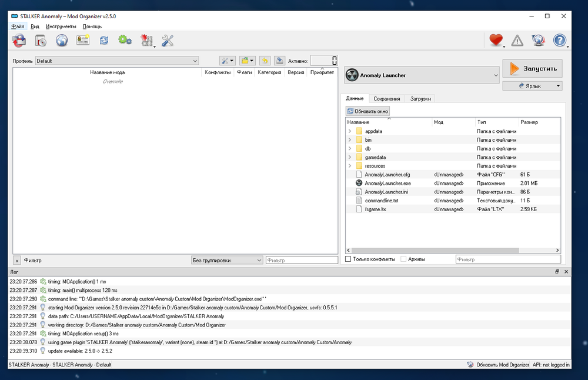Open the warning triangle notifications icon
This screenshot has height=380, width=588.
pos(517,41)
